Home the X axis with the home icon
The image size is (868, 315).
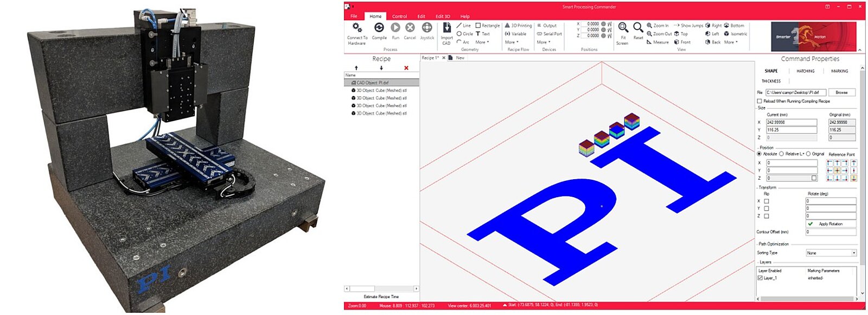610,24
